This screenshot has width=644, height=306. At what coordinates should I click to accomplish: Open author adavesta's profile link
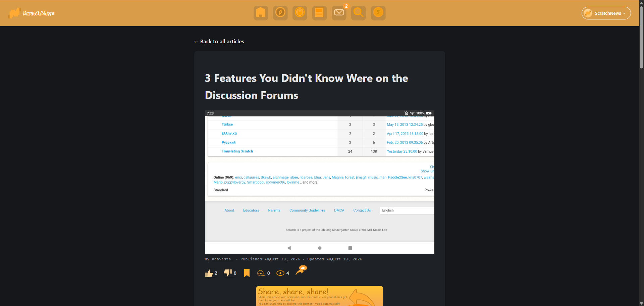coord(222,259)
